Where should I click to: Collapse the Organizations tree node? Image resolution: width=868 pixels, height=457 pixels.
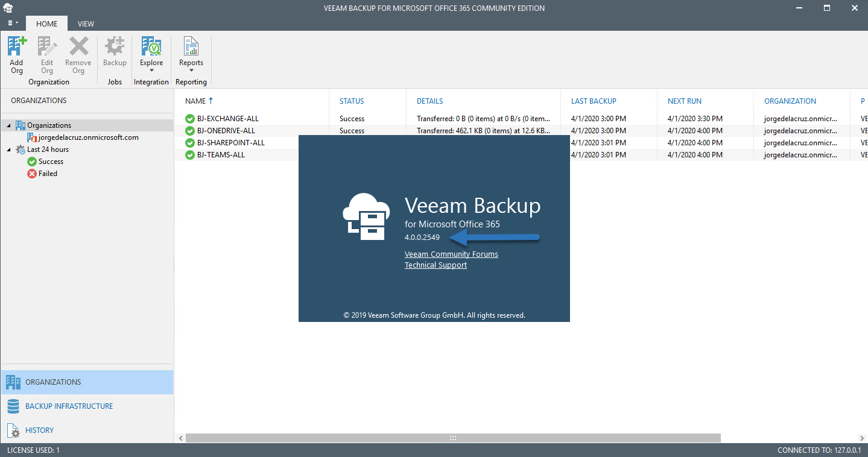(x=9, y=125)
